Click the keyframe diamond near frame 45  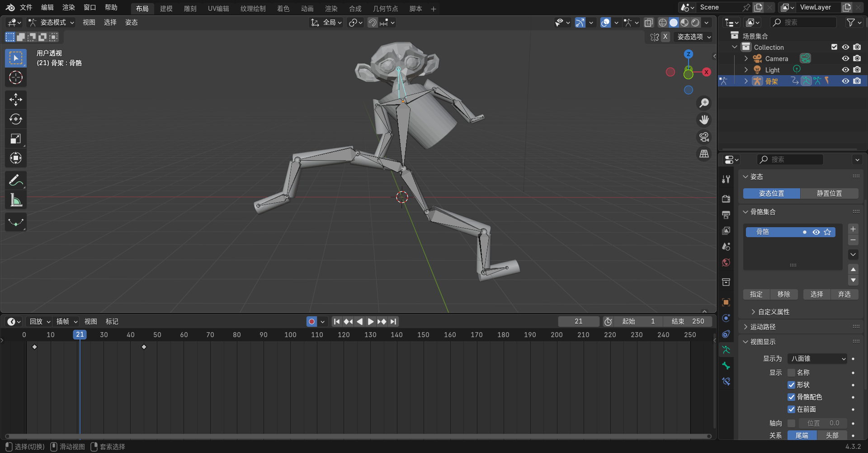pyautogui.click(x=144, y=347)
